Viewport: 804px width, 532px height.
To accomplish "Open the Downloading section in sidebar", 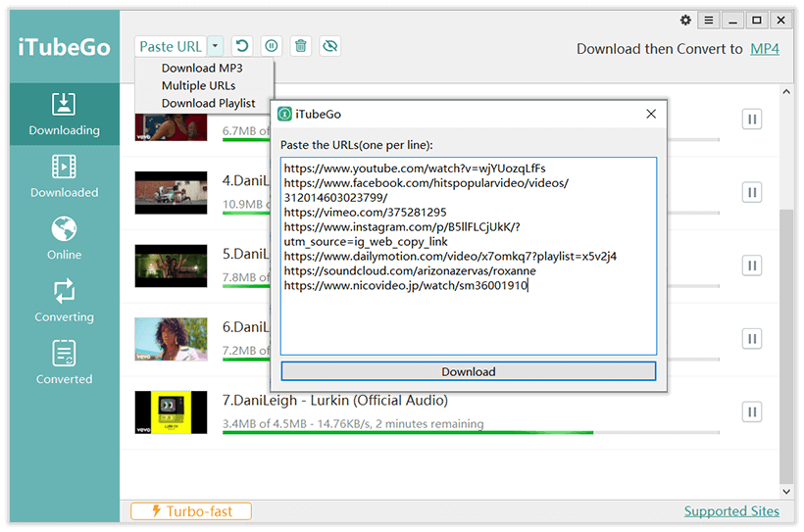I will pos(64,114).
